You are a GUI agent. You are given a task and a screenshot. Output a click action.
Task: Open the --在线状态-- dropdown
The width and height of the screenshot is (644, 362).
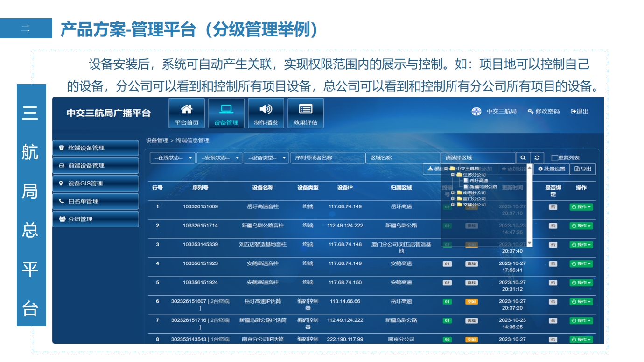(172, 158)
